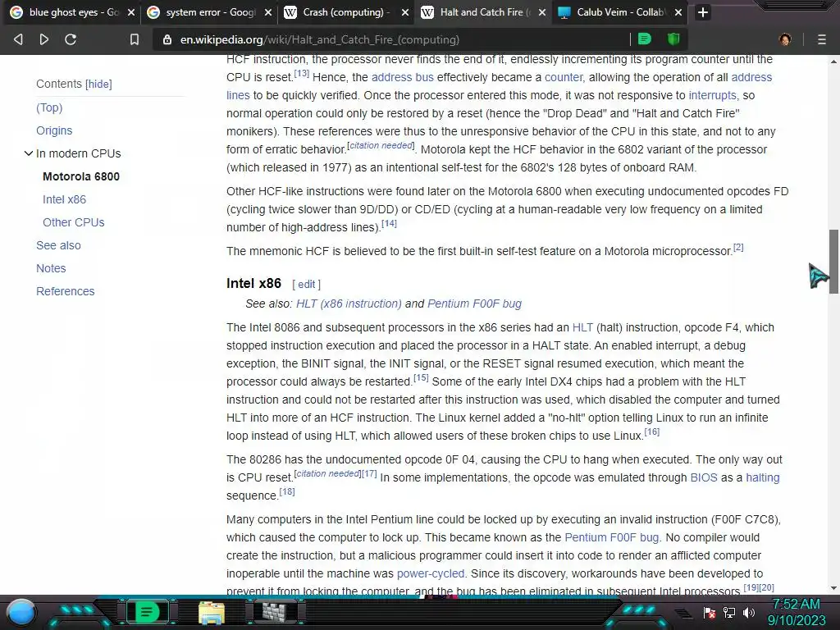
Task: Open footnote reference [14]
Action: 390,223
